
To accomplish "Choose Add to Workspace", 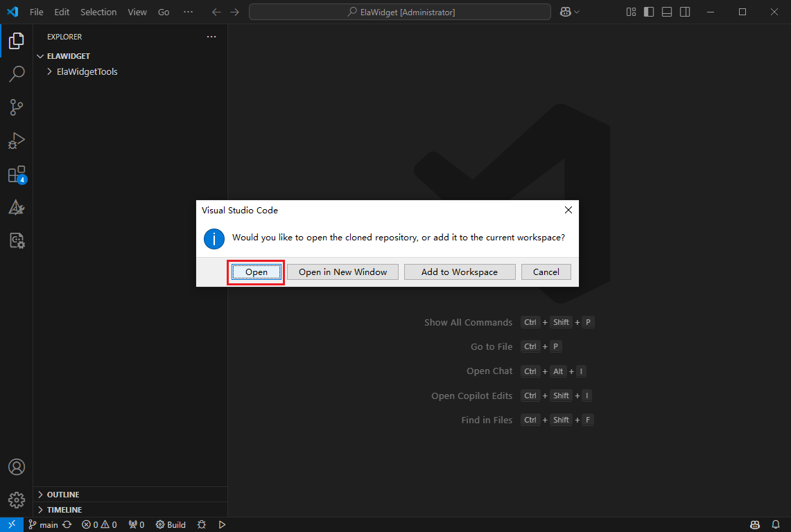I will coord(460,272).
